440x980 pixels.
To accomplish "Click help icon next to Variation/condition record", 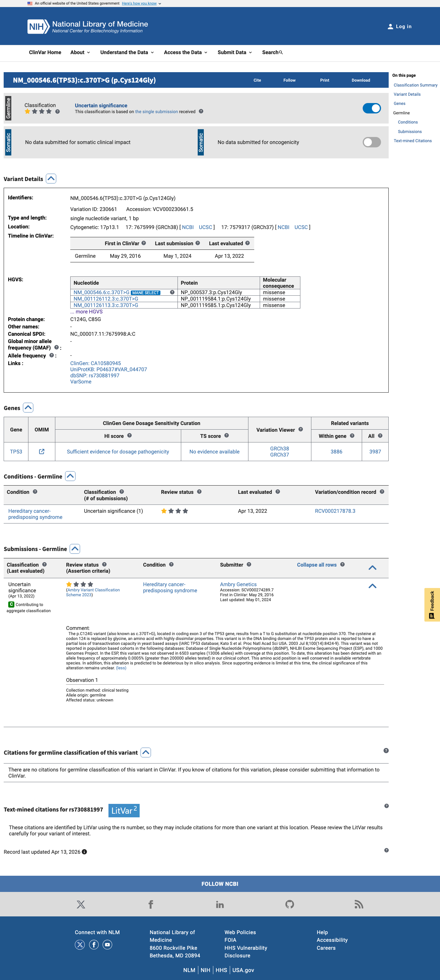I will [x=382, y=492].
